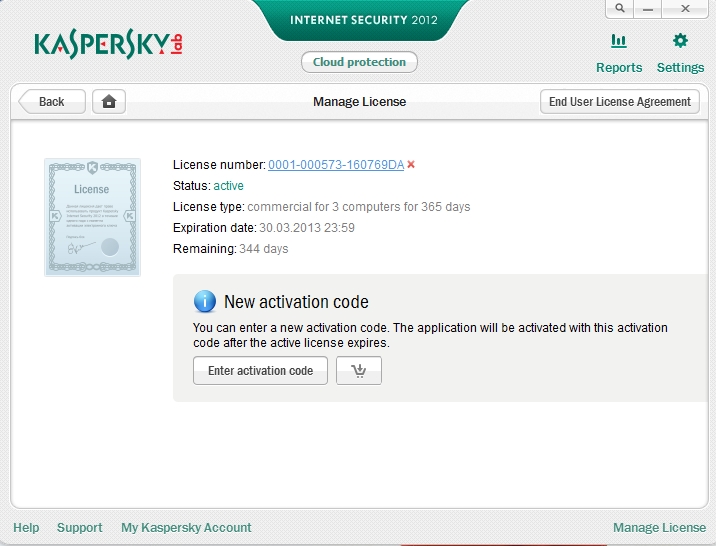The height and width of the screenshot is (546, 716).
Task: Click the 'Manage License' page title
Action: click(x=359, y=101)
